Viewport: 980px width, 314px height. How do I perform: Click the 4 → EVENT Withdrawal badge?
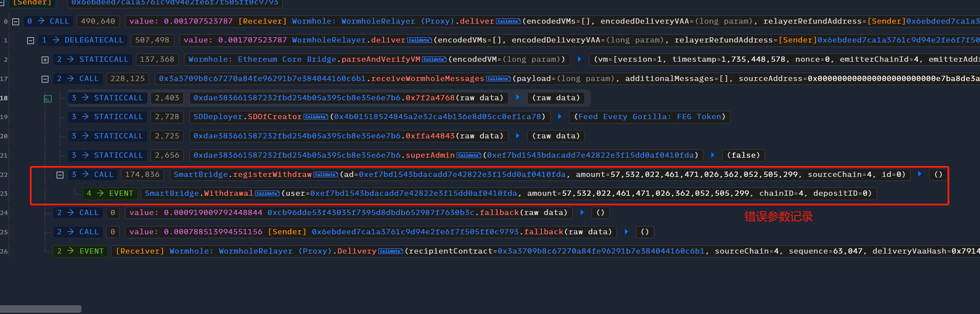pos(110,194)
